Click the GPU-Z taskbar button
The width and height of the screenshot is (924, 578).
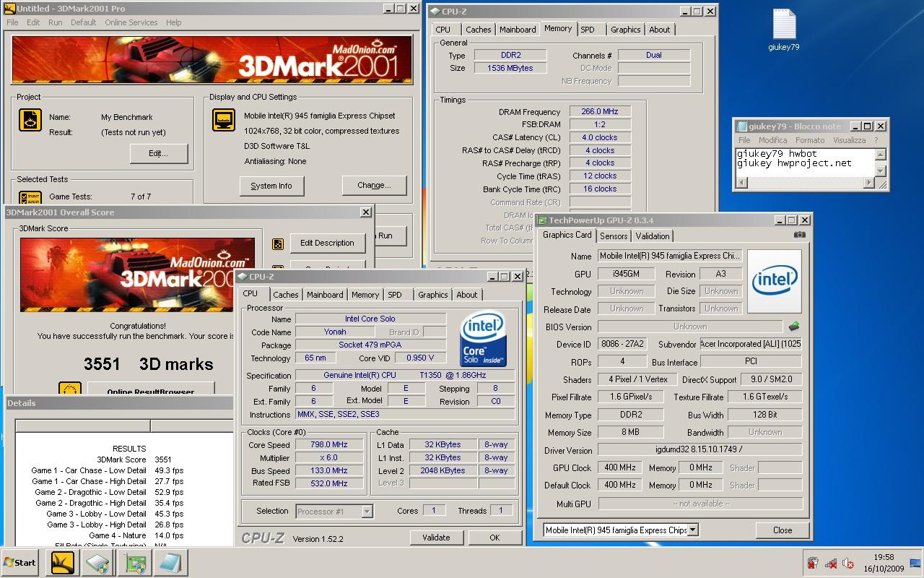[134, 563]
